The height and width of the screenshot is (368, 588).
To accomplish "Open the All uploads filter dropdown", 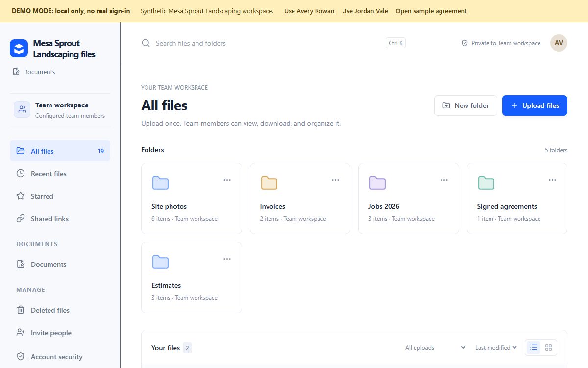I will (x=435, y=348).
